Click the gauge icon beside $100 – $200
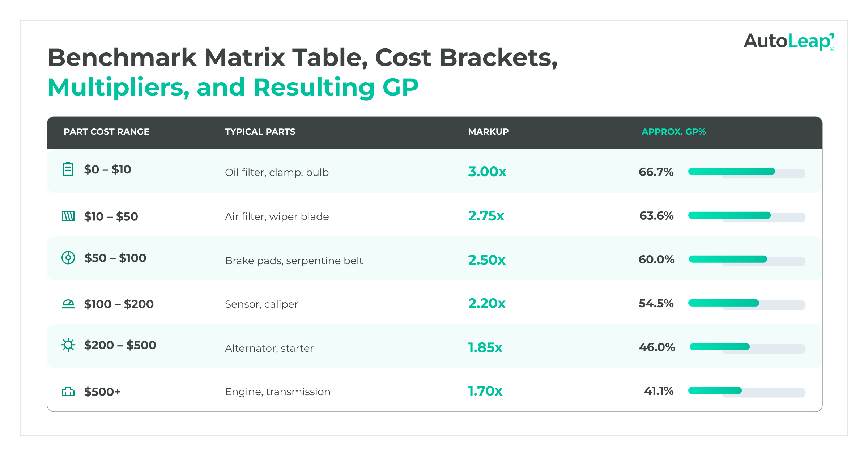Screen dimensions: 868x456 point(68,304)
